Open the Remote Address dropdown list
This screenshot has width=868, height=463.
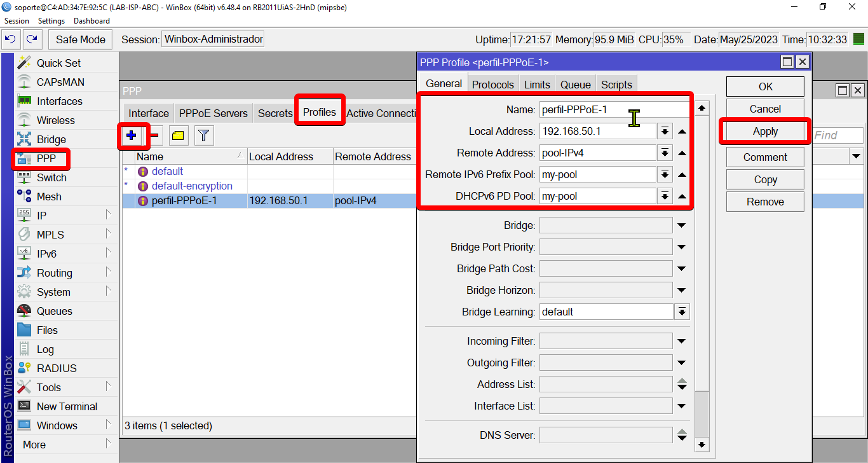665,153
